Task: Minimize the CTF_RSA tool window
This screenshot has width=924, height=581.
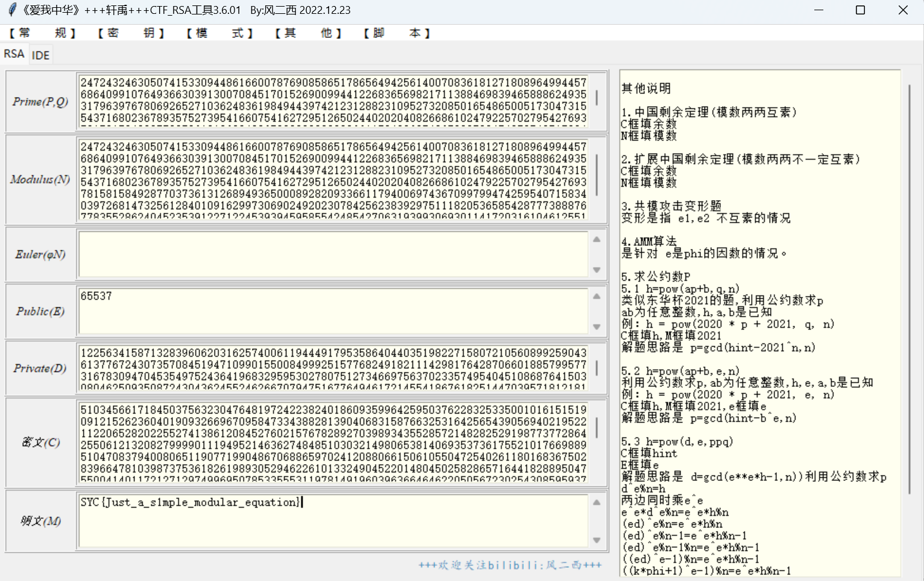Action: [x=819, y=10]
